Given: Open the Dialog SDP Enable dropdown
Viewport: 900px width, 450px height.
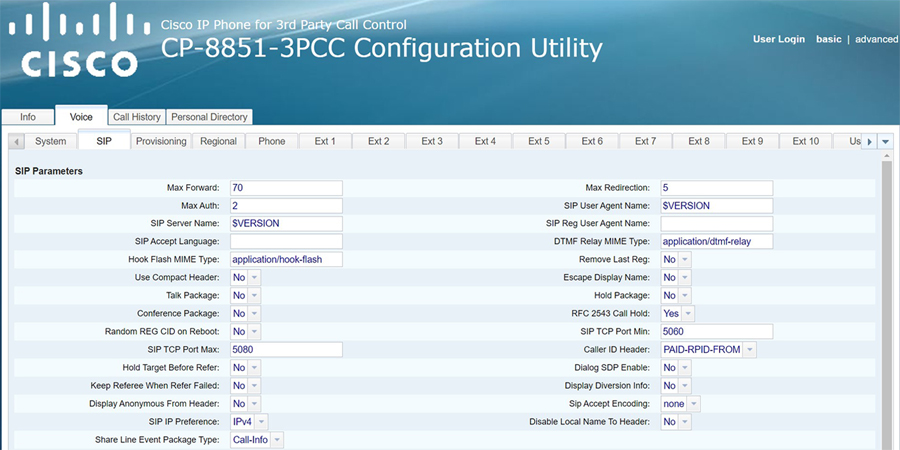Looking at the screenshot, I should click(676, 367).
